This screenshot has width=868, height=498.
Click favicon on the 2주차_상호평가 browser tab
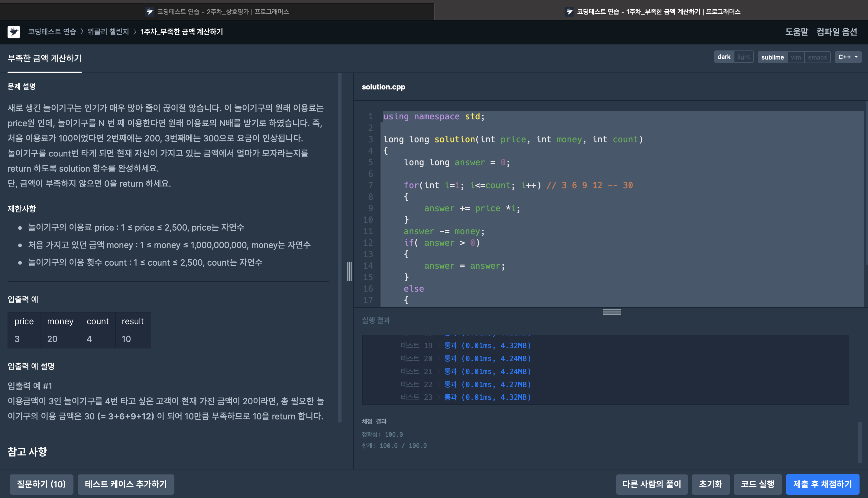(150, 11)
